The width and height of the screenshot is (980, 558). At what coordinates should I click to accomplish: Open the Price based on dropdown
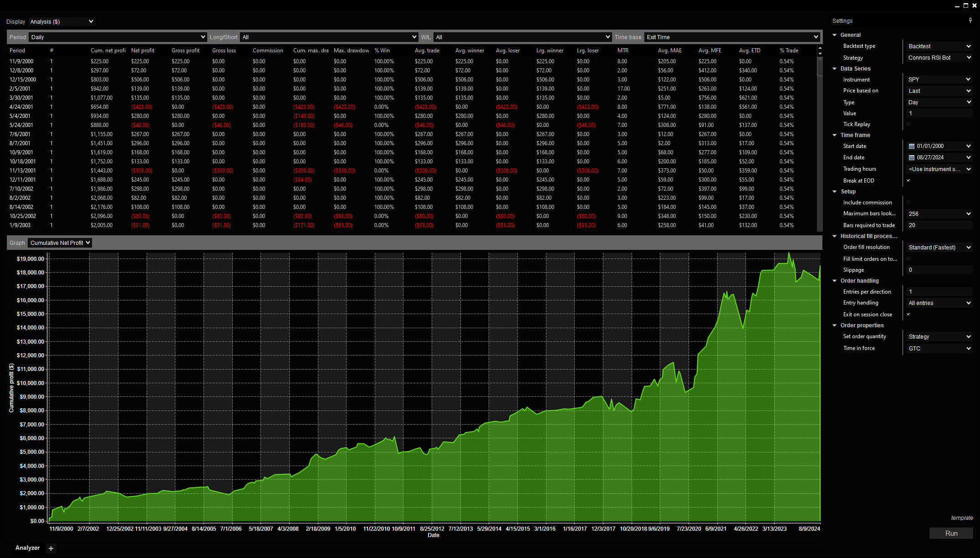pyautogui.click(x=939, y=91)
